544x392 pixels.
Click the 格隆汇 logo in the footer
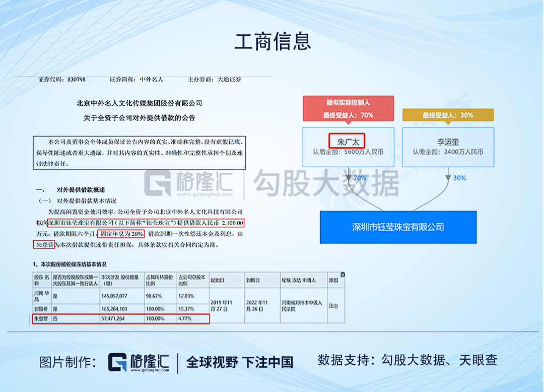click(x=139, y=363)
